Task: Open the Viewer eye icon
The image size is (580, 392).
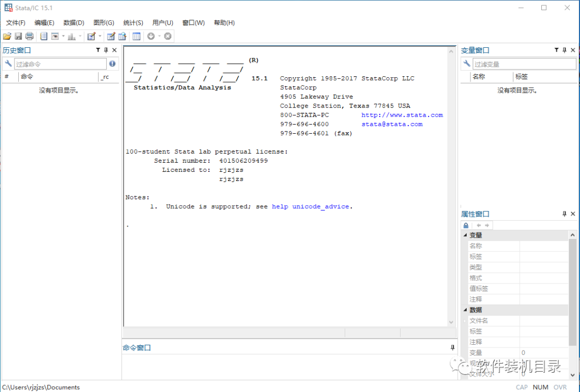Action: coord(55,36)
